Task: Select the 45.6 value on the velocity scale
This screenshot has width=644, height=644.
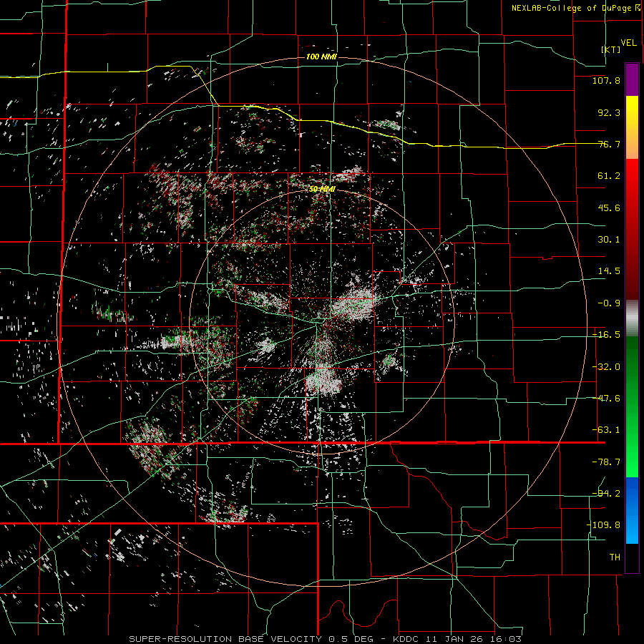Action: coord(609,208)
